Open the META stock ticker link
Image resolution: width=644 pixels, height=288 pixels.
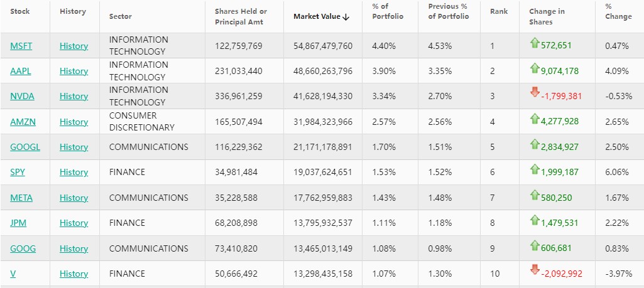click(21, 198)
